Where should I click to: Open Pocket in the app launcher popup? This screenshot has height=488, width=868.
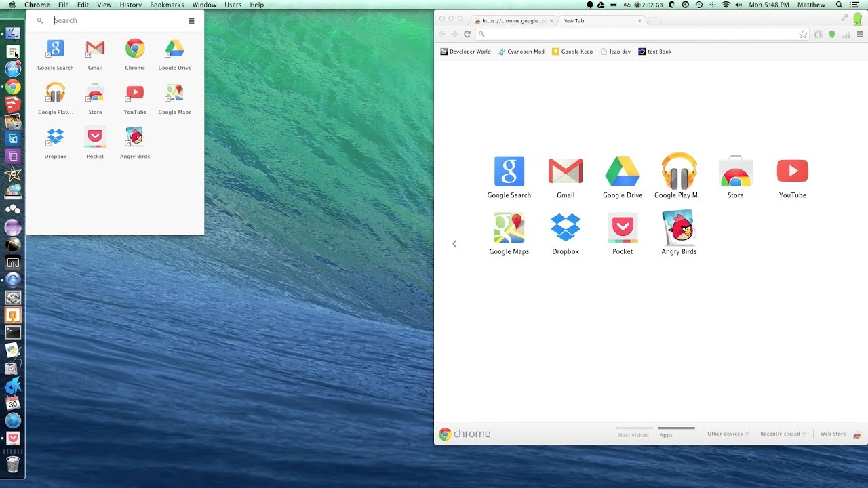tap(95, 142)
